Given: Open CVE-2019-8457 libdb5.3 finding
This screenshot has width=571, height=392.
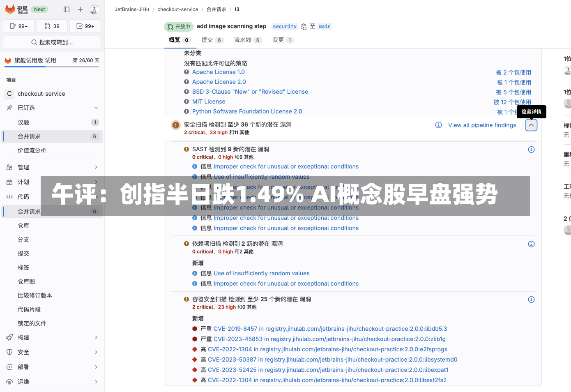Looking at the screenshot, I should coord(330,329).
